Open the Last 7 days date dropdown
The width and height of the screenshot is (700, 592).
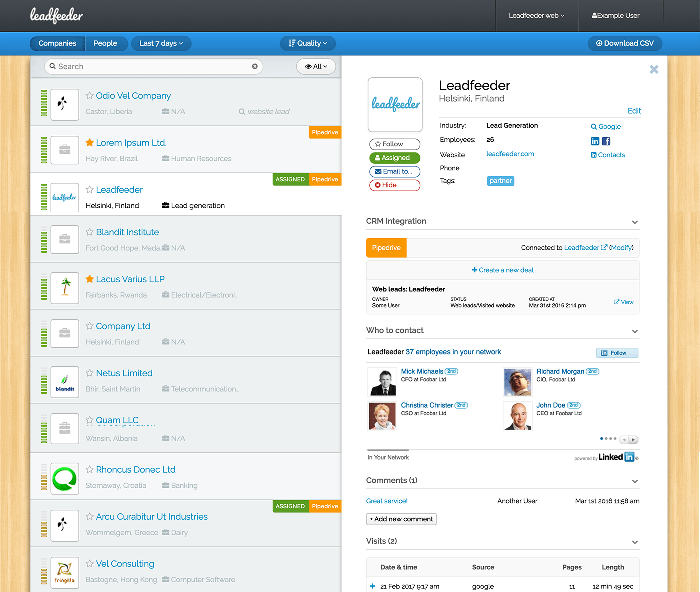click(x=161, y=43)
